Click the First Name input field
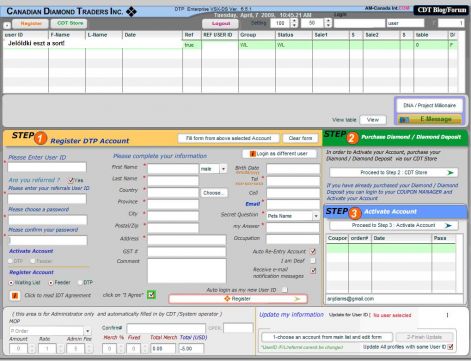Screen dimensions: 471x361 tap(173, 169)
